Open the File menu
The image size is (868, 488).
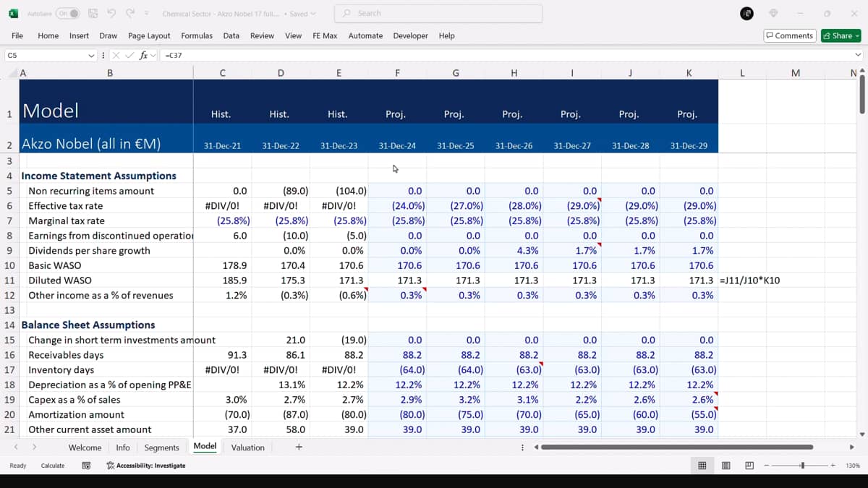(x=17, y=35)
